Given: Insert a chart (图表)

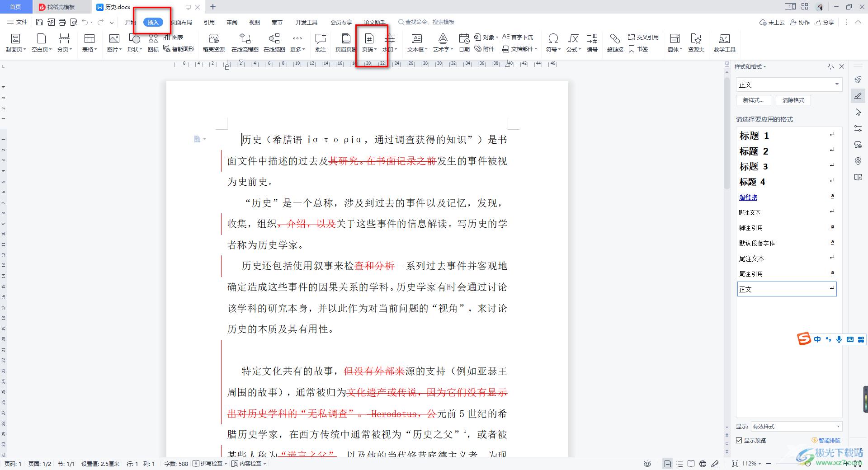Looking at the screenshot, I should point(174,37).
